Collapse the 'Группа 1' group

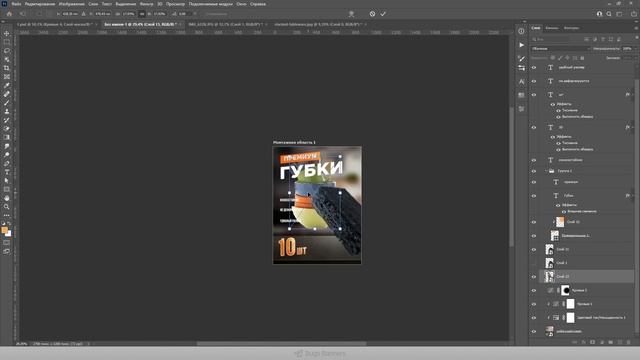pos(547,171)
